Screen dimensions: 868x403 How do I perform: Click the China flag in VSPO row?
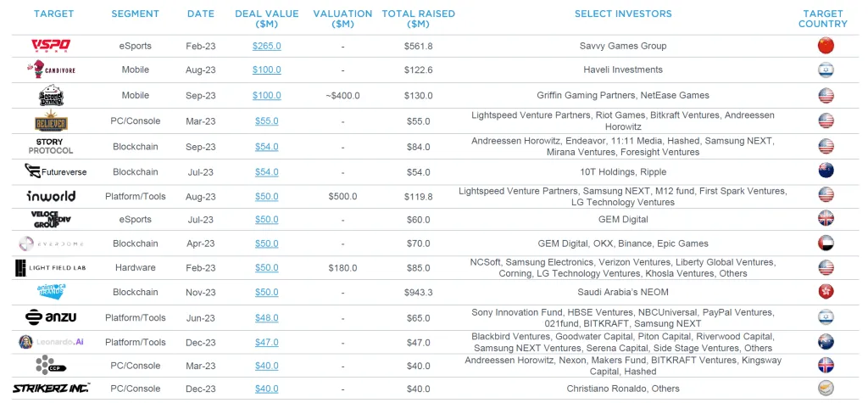point(826,46)
